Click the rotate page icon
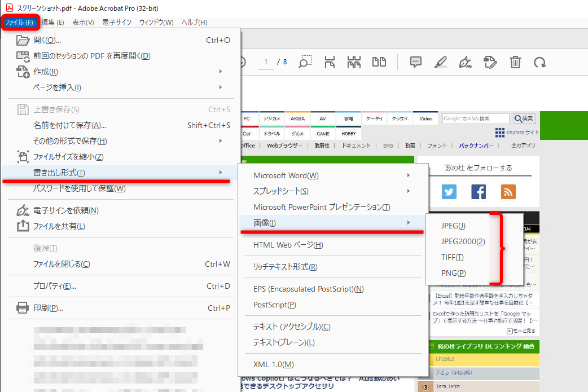 click(x=540, y=62)
